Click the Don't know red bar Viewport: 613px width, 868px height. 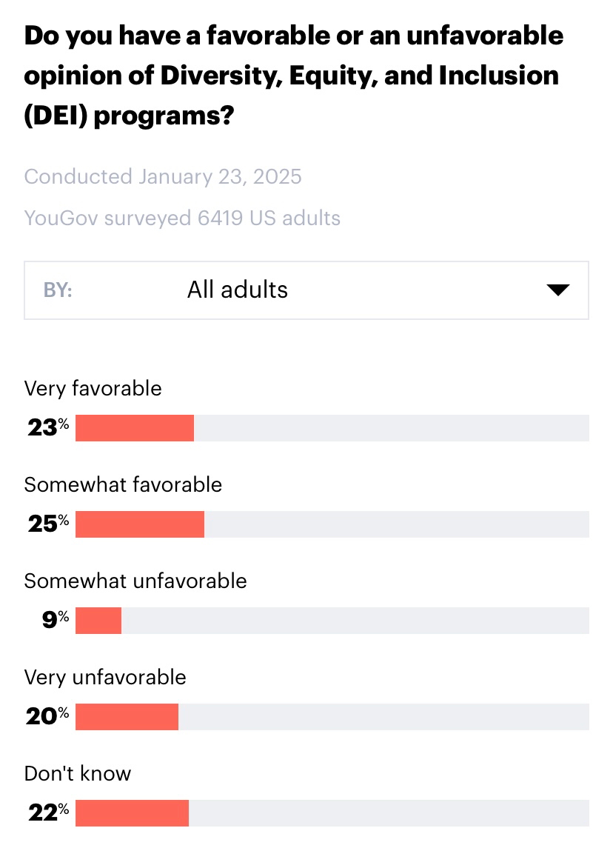point(133,813)
